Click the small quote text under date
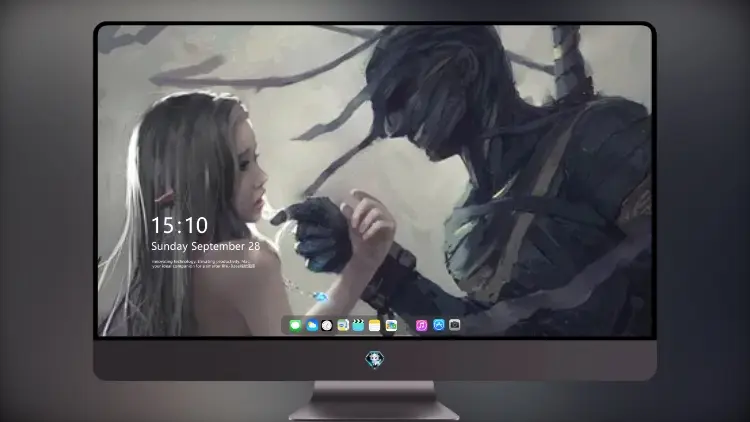This screenshot has height=422, width=750. click(204, 264)
